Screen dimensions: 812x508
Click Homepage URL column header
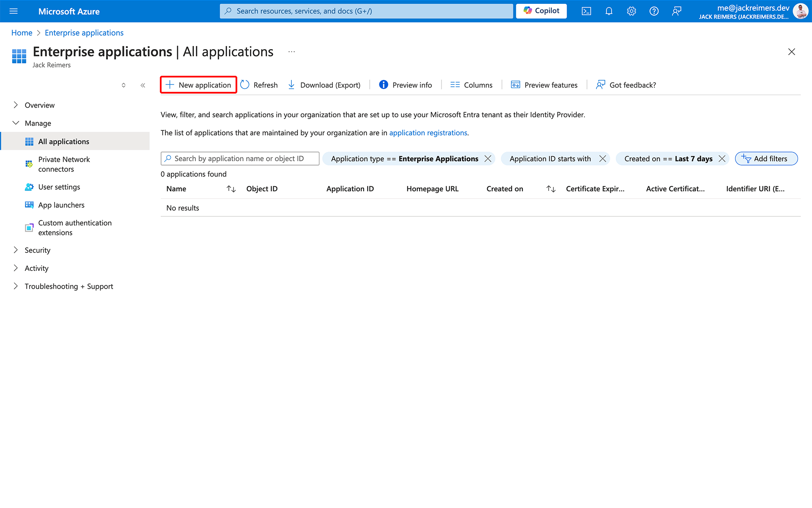click(x=432, y=189)
